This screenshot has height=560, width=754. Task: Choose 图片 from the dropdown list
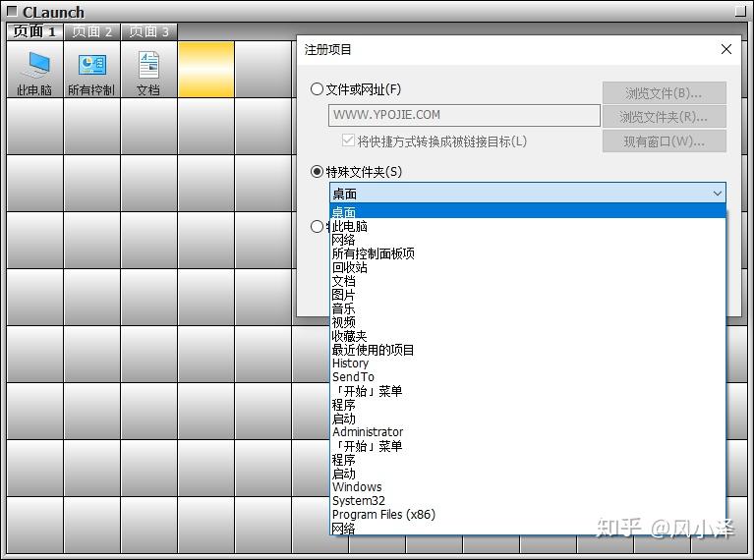(x=528, y=295)
